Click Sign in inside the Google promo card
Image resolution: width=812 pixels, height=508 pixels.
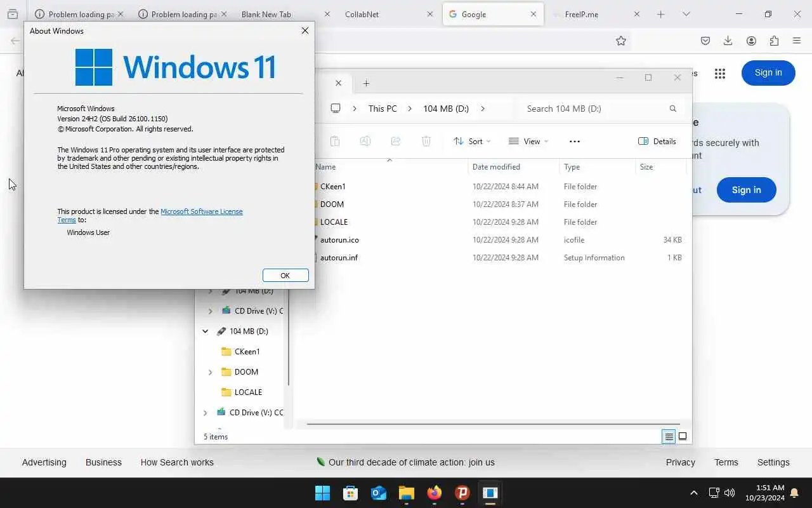coord(746,190)
